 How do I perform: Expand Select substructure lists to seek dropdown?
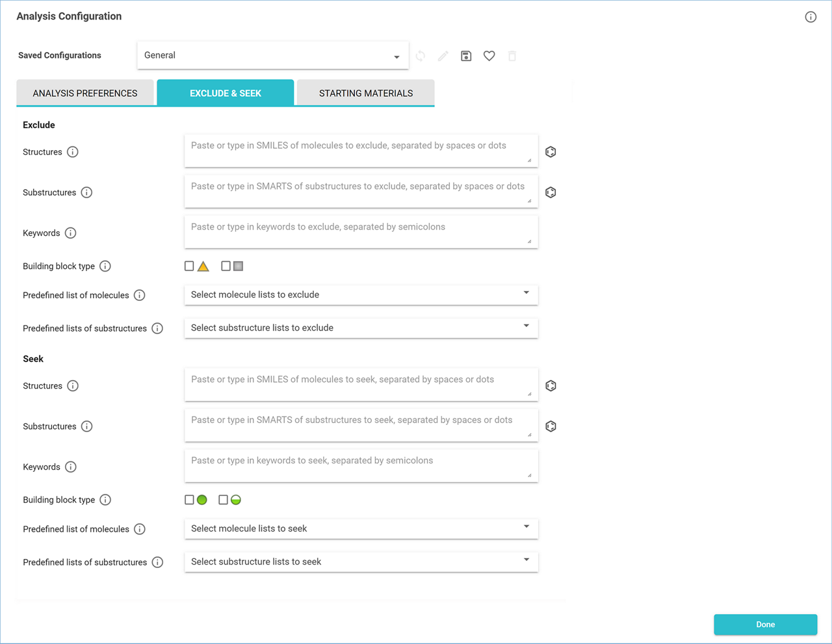pos(361,562)
